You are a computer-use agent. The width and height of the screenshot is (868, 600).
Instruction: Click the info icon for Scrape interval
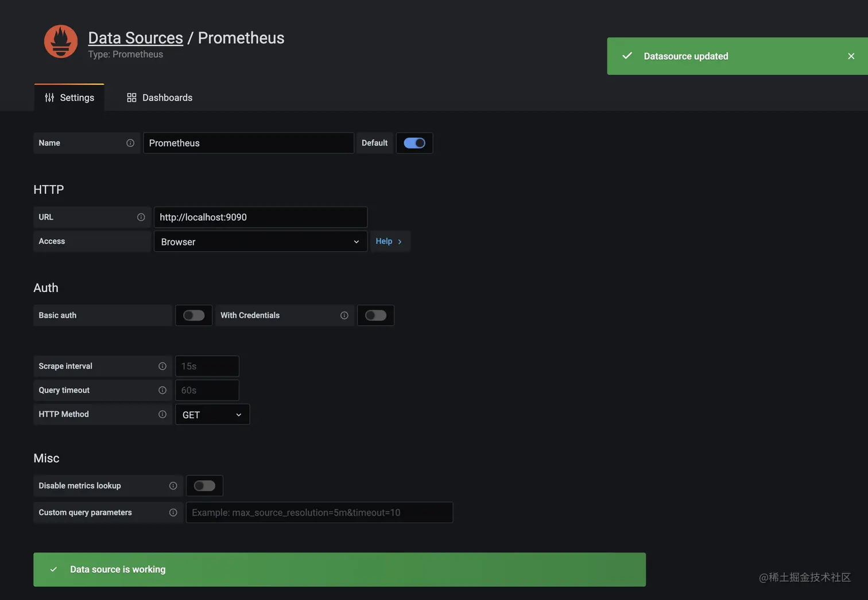tap(162, 366)
